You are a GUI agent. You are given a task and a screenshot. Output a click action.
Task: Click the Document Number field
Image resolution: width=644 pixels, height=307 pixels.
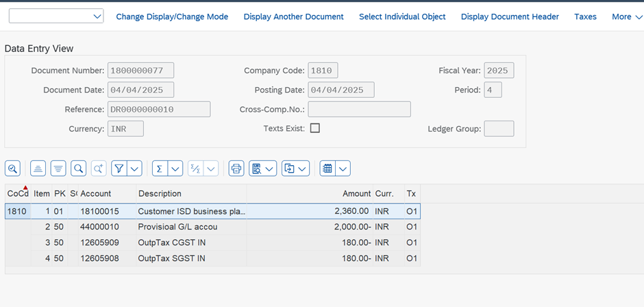141,71
